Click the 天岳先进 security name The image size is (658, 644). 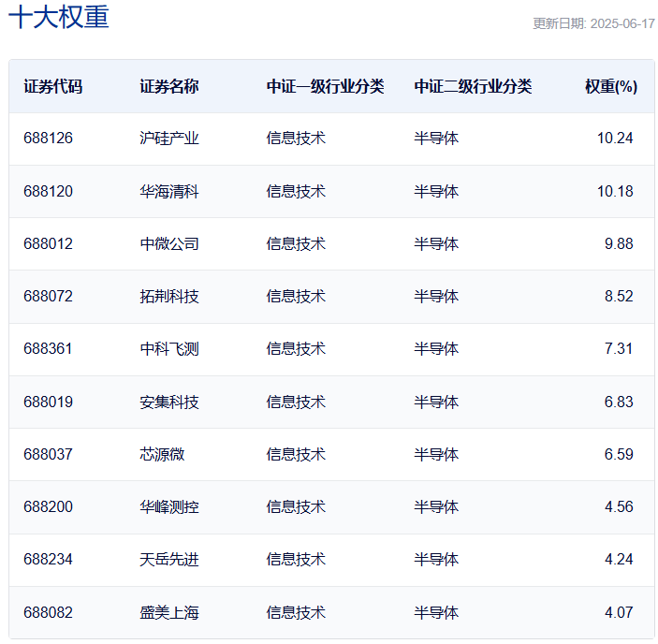(169, 560)
